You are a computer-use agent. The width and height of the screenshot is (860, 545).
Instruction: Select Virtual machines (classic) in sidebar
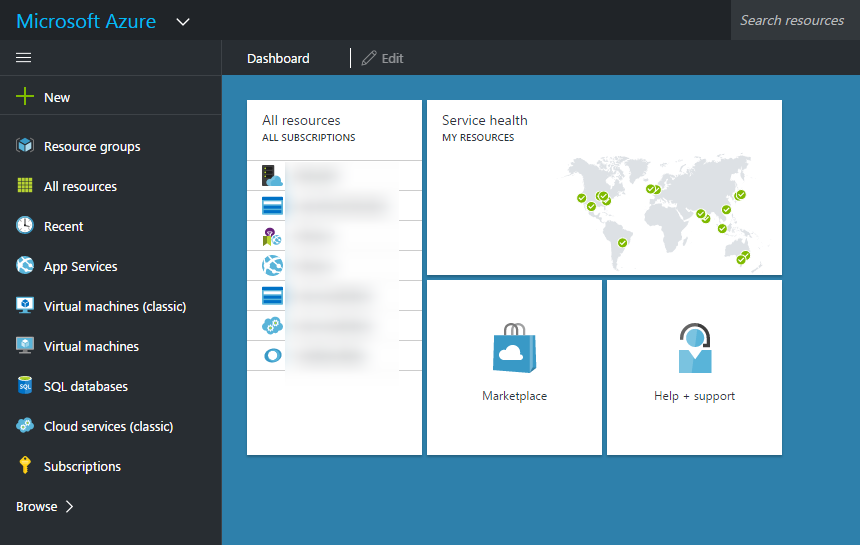pos(114,306)
